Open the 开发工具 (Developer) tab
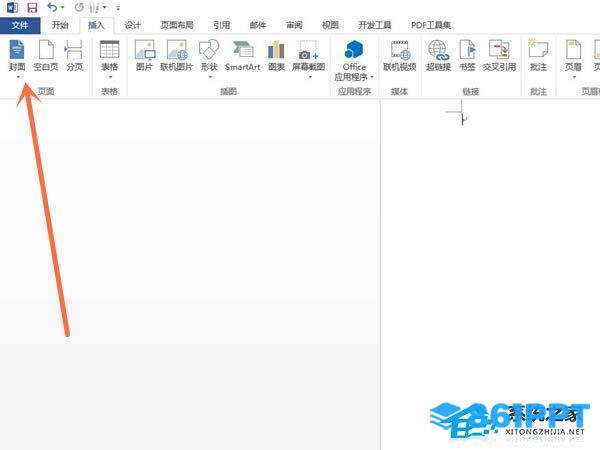Screen dimensions: 600x450 (x=375, y=25)
